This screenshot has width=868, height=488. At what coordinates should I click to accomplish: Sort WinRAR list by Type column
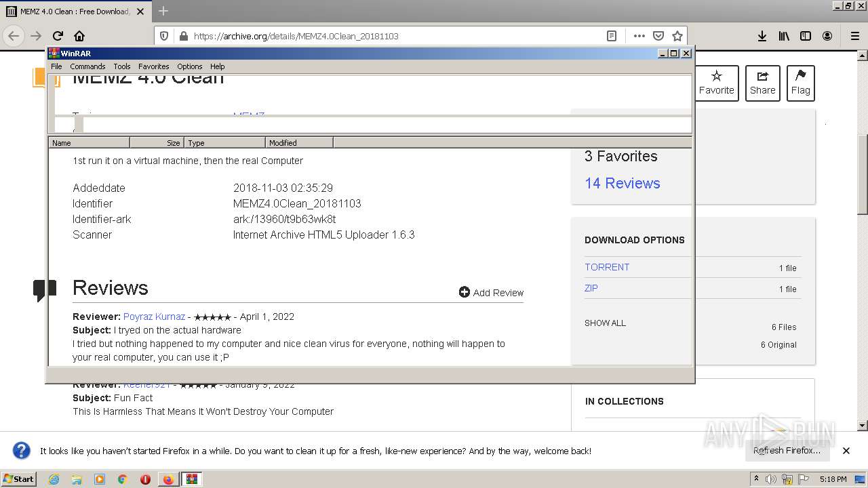pyautogui.click(x=224, y=142)
